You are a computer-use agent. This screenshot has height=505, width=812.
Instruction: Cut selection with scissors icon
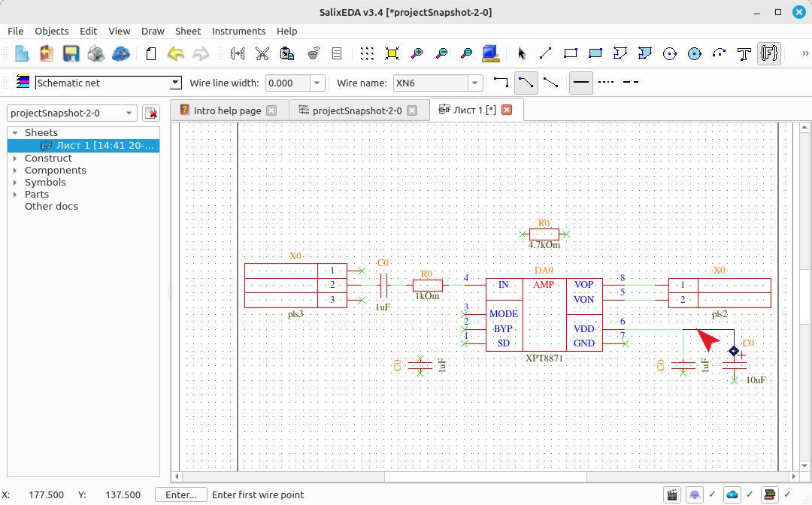pos(262,53)
